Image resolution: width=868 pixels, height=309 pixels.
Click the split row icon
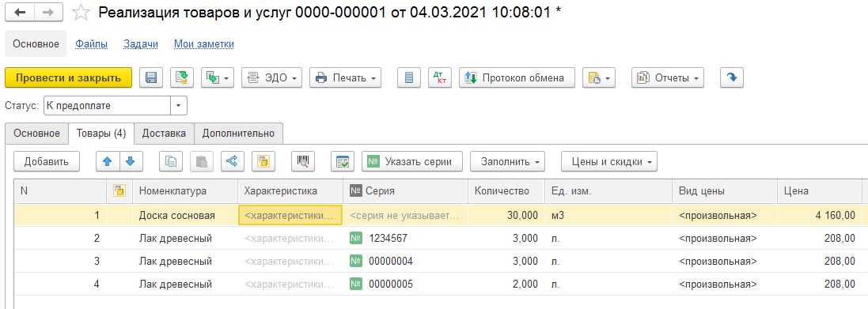pos(233,161)
